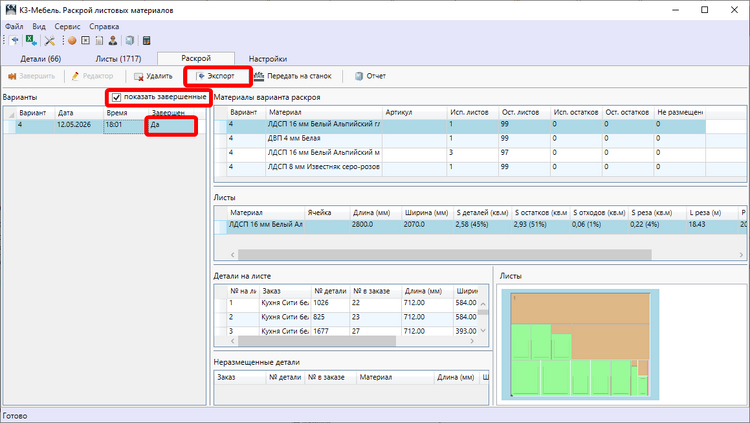Click the sheet page toolbar icon
Viewport: 750px width, 423px height.
pos(99,41)
